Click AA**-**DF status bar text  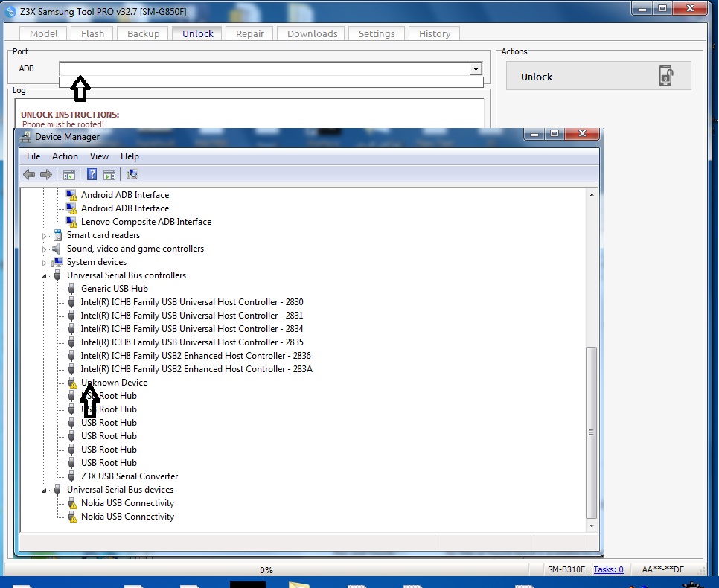click(x=663, y=569)
